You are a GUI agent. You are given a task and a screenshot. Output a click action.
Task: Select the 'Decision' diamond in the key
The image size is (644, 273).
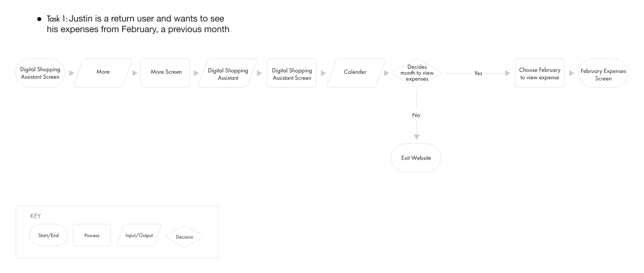pyautogui.click(x=185, y=237)
